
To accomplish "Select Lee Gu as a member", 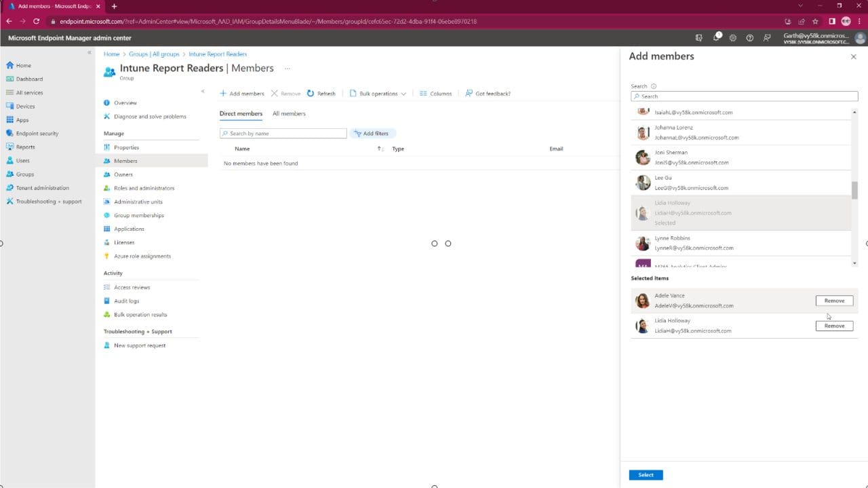I will 741,182.
